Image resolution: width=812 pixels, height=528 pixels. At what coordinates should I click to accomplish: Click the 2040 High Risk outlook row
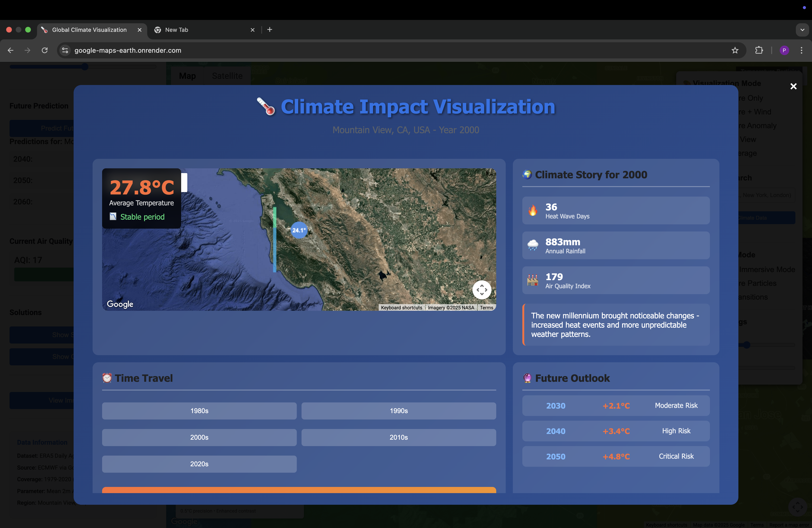[x=615, y=431]
